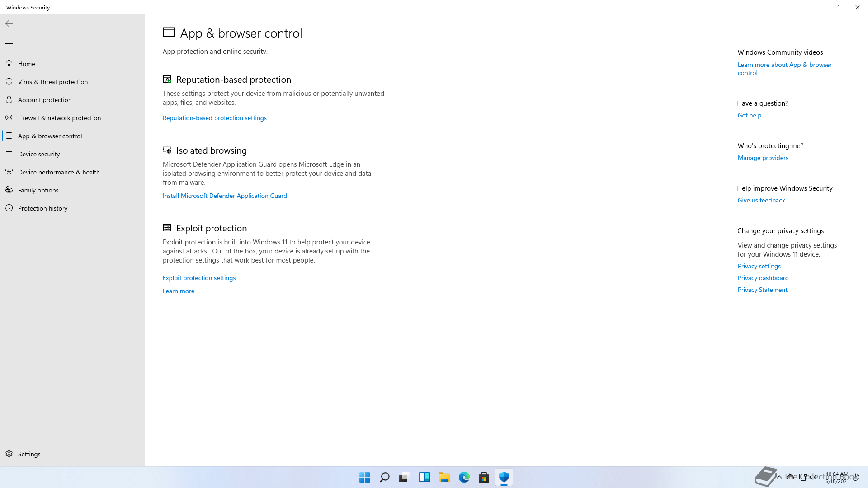868x488 pixels.
Task: Click the Reputation-based protection section icon
Action: 167,80
